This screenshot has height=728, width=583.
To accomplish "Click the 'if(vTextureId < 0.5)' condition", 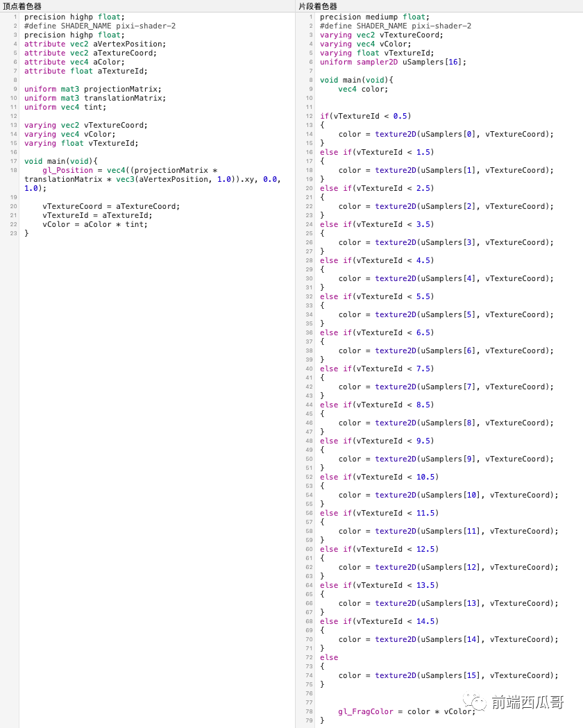I will 365,116.
